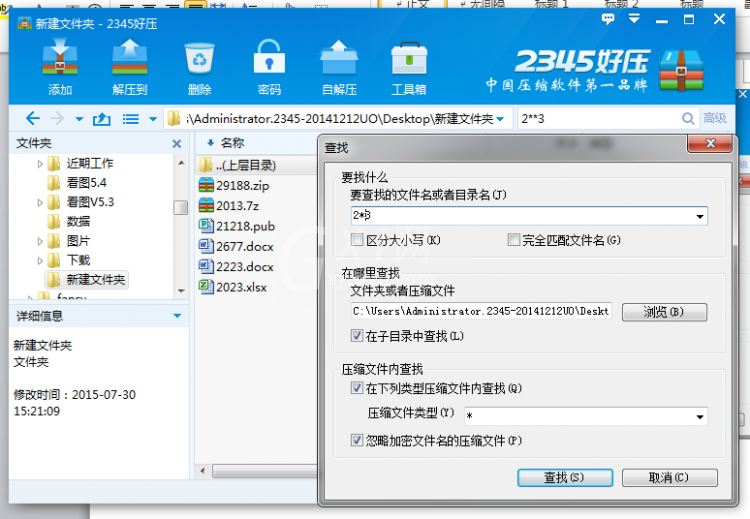This screenshot has width=750, height=519.
Task: Click the 高级 advanced search link
Action: 715,118
